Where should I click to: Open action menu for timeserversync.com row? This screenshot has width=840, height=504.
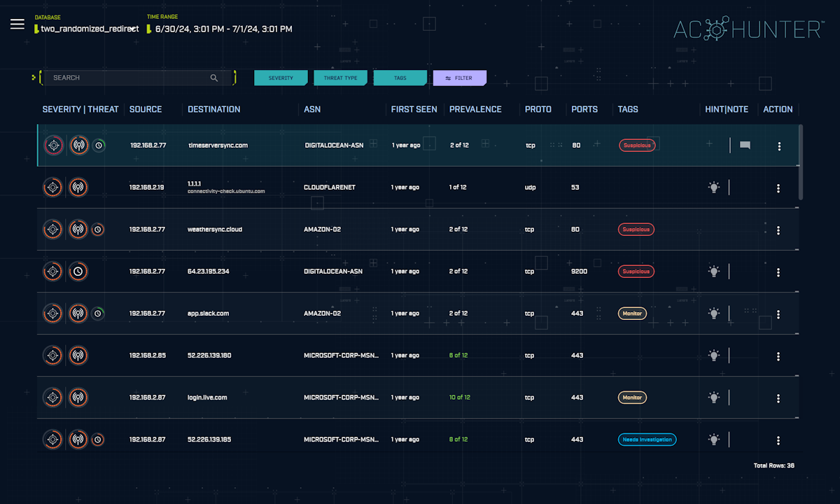click(778, 146)
